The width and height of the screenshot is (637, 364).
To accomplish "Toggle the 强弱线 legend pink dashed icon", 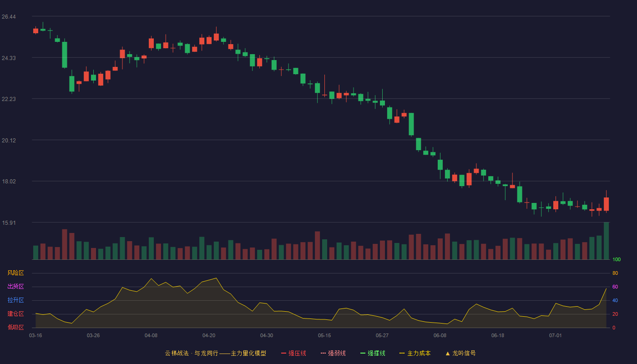I will pos(324,354).
